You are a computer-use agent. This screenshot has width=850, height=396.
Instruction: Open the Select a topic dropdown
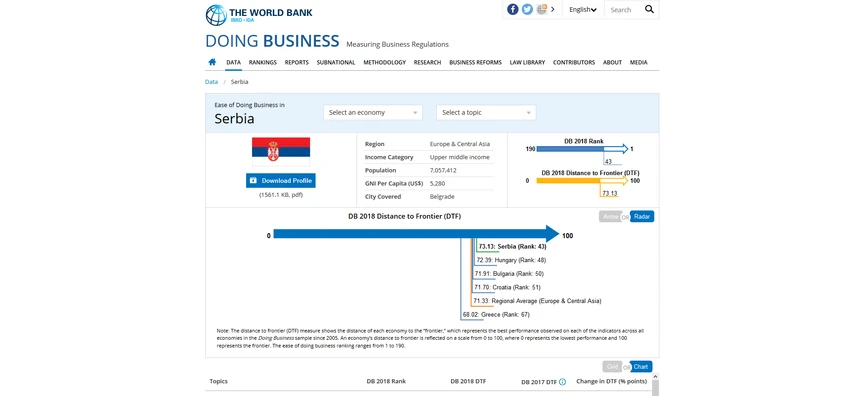coord(486,113)
